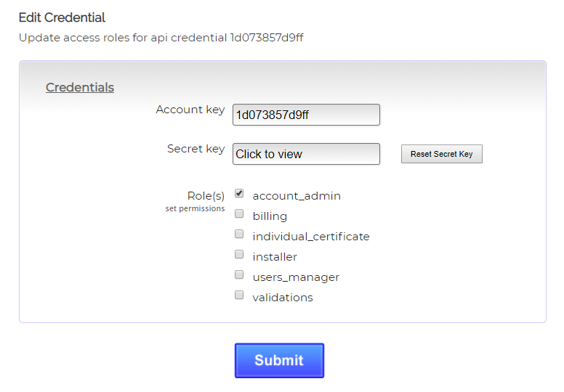This screenshot has height=392, width=564.
Task: Tick the individual_certificate checkbox
Action: click(x=239, y=234)
